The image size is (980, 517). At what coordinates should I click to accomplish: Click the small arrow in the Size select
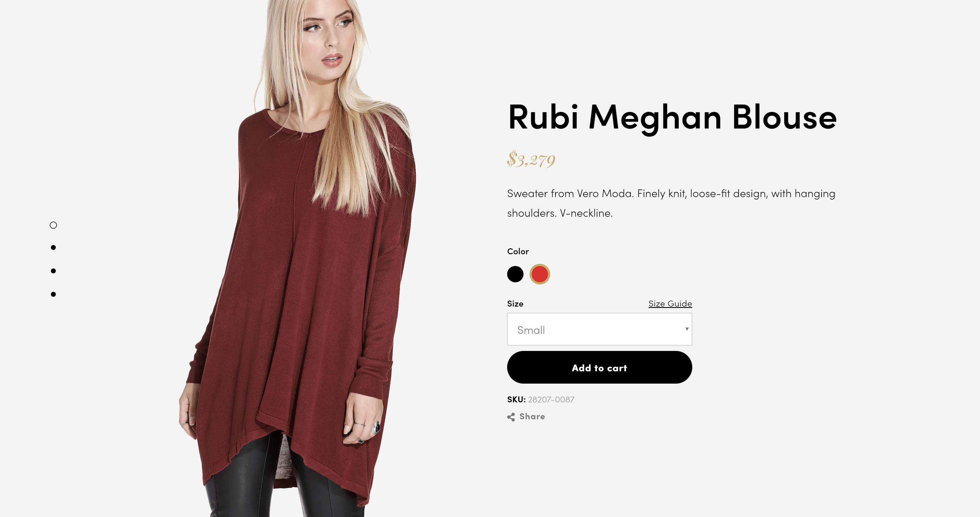(x=687, y=329)
